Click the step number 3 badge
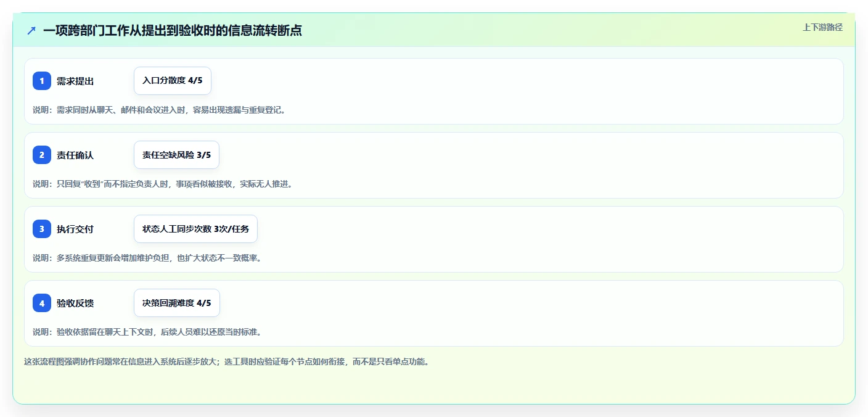The width and height of the screenshot is (868, 417). coord(42,229)
